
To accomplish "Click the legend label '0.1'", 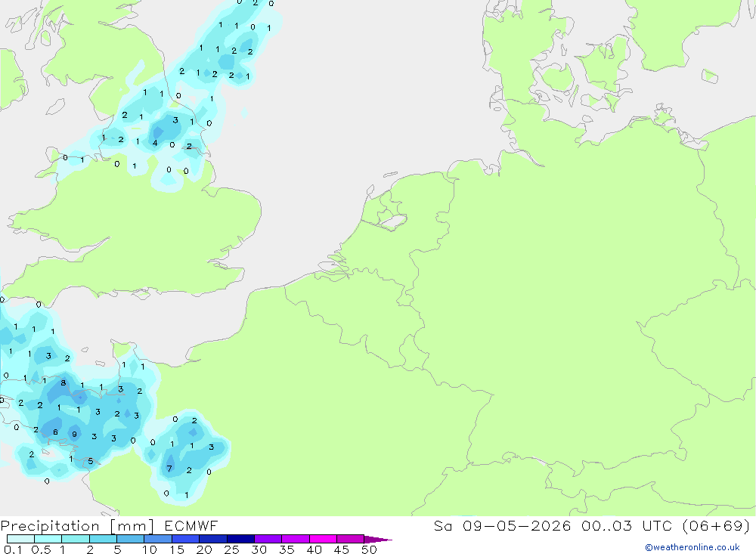I will (x=13, y=549).
